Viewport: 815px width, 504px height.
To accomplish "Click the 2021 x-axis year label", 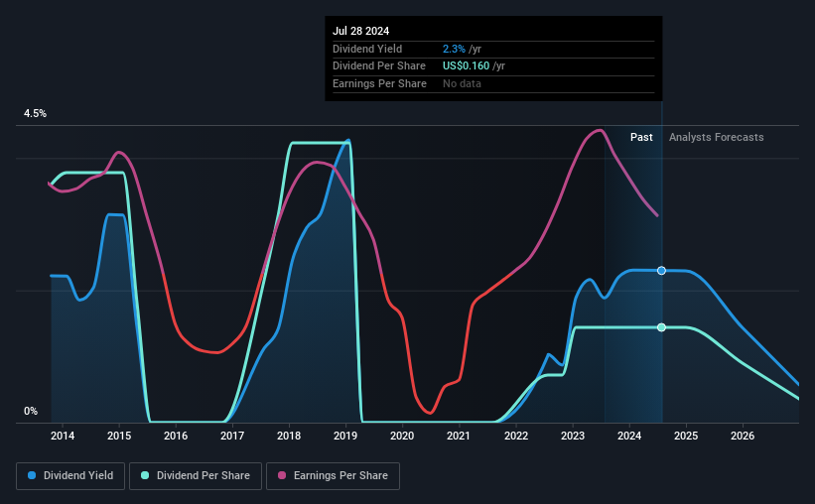I will coord(458,436).
